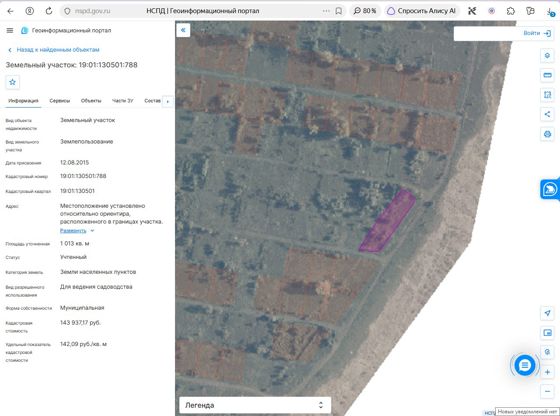
Task: Click the print map icon
Action: coord(547,134)
